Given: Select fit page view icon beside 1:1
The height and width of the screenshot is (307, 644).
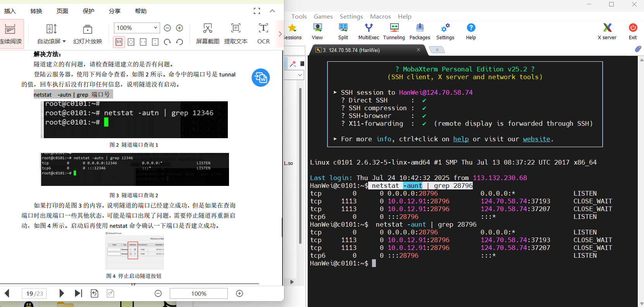Looking at the screenshot, I should [x=131, y=42].
